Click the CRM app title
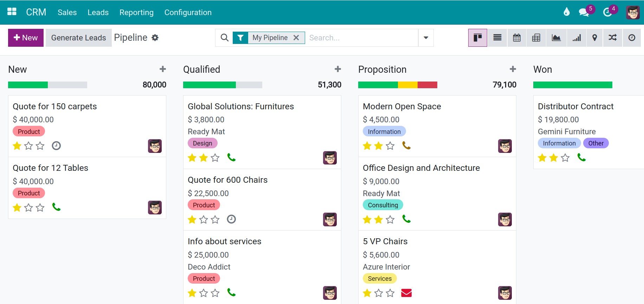Image resolution: width=644 pixels, height=304 pixels. pos(36,12)
